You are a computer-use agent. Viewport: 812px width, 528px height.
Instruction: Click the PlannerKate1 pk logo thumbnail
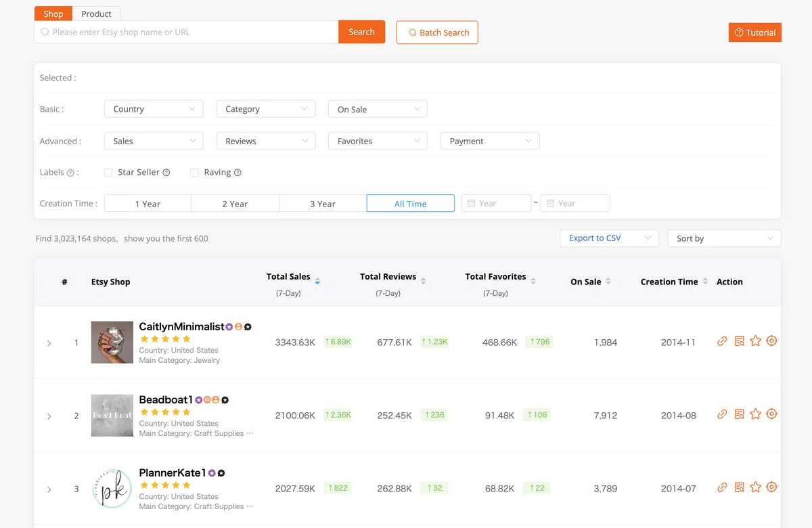[x=112, y=489]
